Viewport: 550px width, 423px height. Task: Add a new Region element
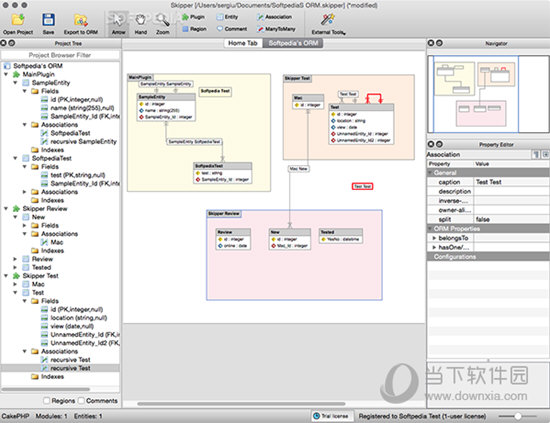tap(194, 29)
